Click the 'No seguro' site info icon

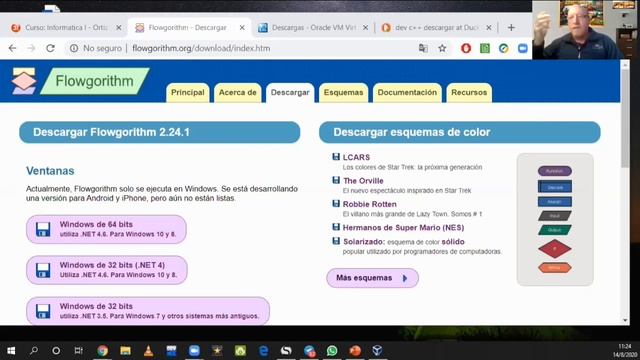coord(74,48)
